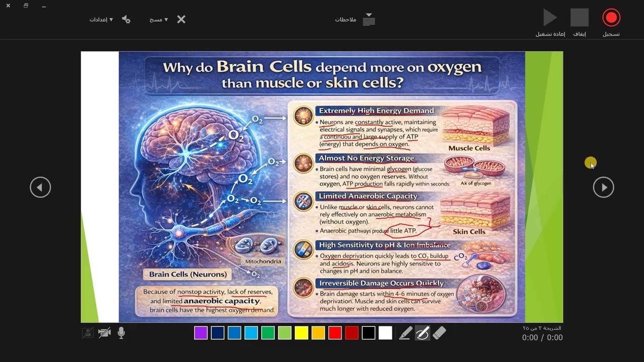Start recording with the red record button
The width and height of the screenshot is (644, 362).
click(x=611, y=18)
